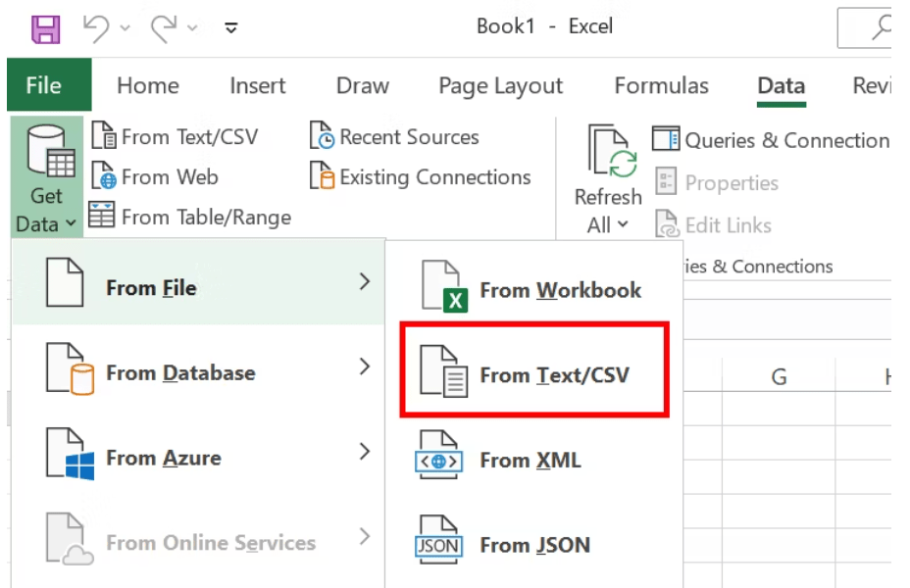Open the Redo history dropdown arrow
Viewport: 910px width, 588px height.
pyautogui.click(x=192, y=27)
